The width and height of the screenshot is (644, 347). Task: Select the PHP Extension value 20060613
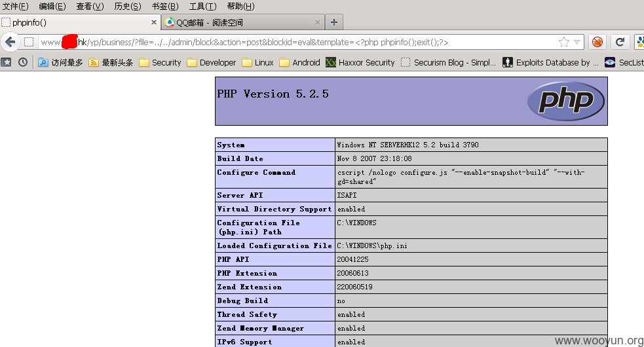(x=353, y=273)
